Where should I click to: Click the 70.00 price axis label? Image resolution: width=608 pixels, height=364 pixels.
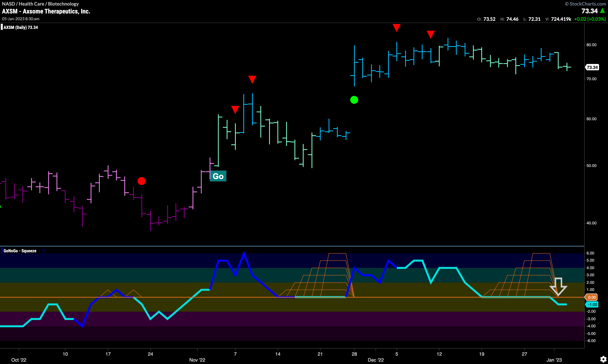point(591,79)
